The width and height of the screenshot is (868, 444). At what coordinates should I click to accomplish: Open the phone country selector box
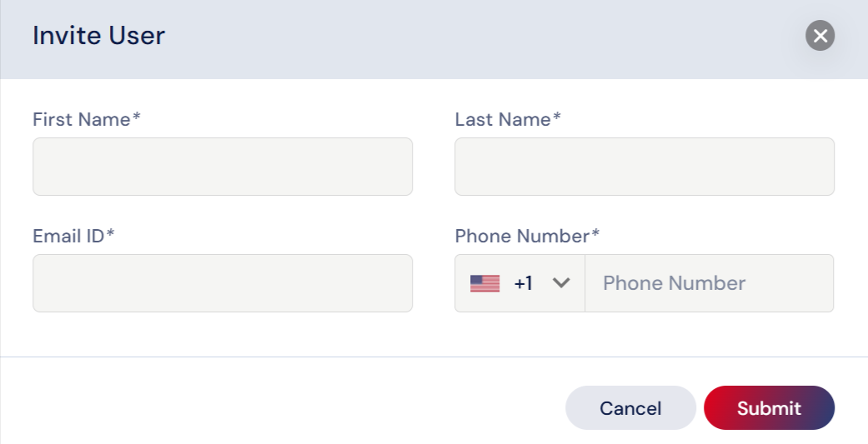[519, 283]
